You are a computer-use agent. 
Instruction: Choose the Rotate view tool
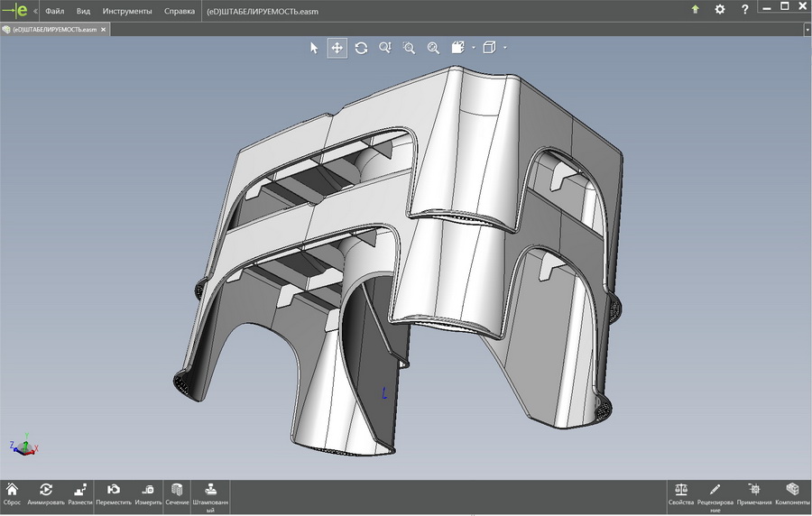361,48
